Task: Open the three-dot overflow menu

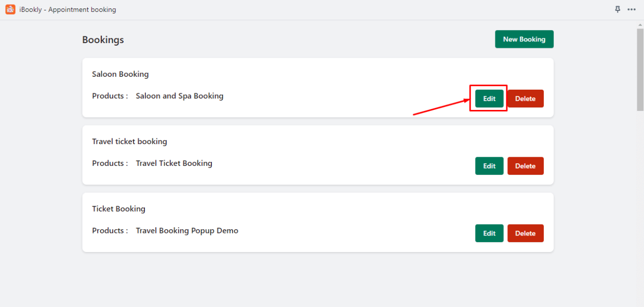Action: 632,9
